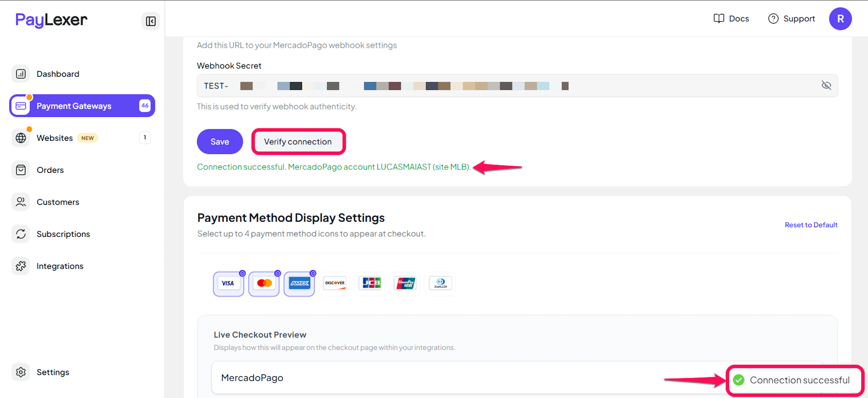This screenshot has height=398, width=868.
Task: Click the Payment Method Display Settings heading
Action: click(291, 218)
